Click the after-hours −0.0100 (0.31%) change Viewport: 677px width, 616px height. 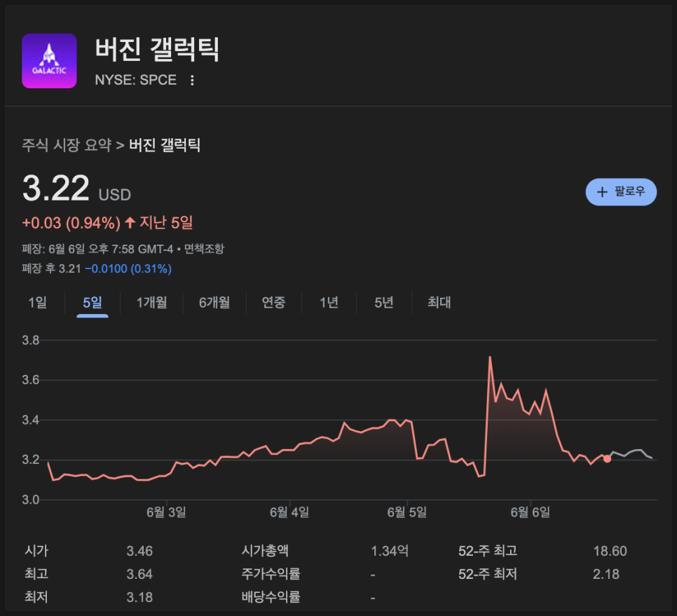128,269
